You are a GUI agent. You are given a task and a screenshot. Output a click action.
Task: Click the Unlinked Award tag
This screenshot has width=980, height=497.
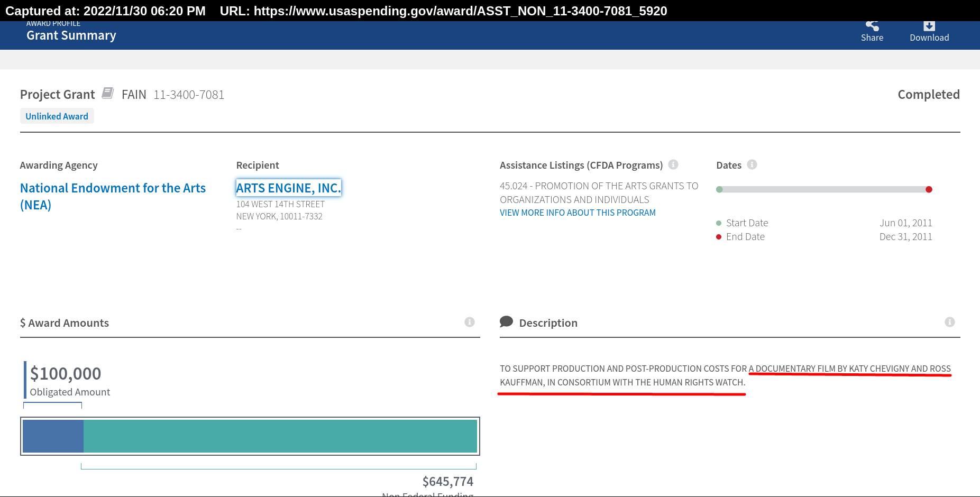pos(57,116)
